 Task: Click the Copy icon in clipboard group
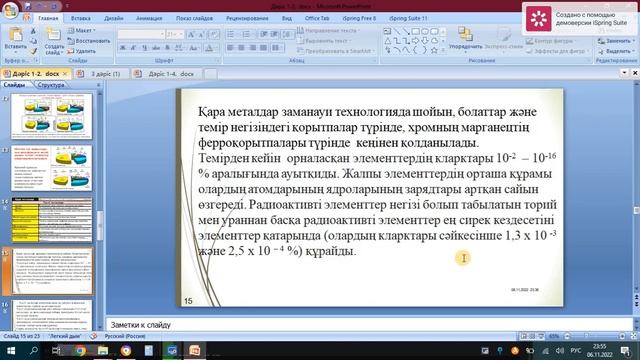coord(33,41)
